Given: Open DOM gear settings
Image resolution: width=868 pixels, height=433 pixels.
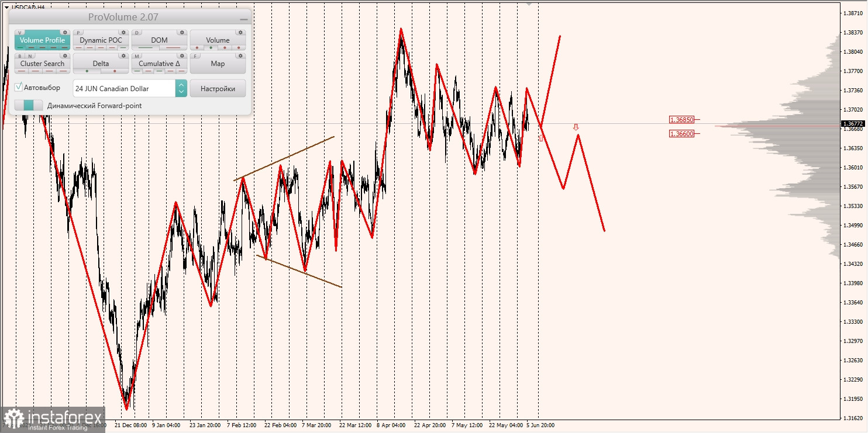Looking at the screenshot, I should 182,32.
